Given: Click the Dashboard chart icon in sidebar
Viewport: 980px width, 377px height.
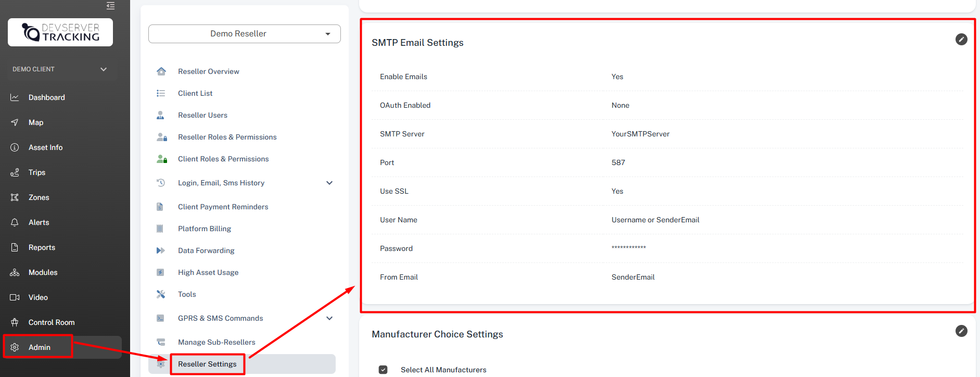Looking at the screenshot, I should coord(15,97).
